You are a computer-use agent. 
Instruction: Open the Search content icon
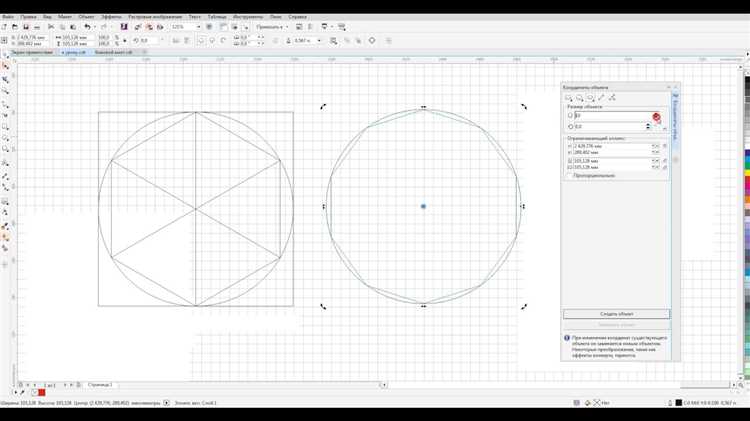124,27
